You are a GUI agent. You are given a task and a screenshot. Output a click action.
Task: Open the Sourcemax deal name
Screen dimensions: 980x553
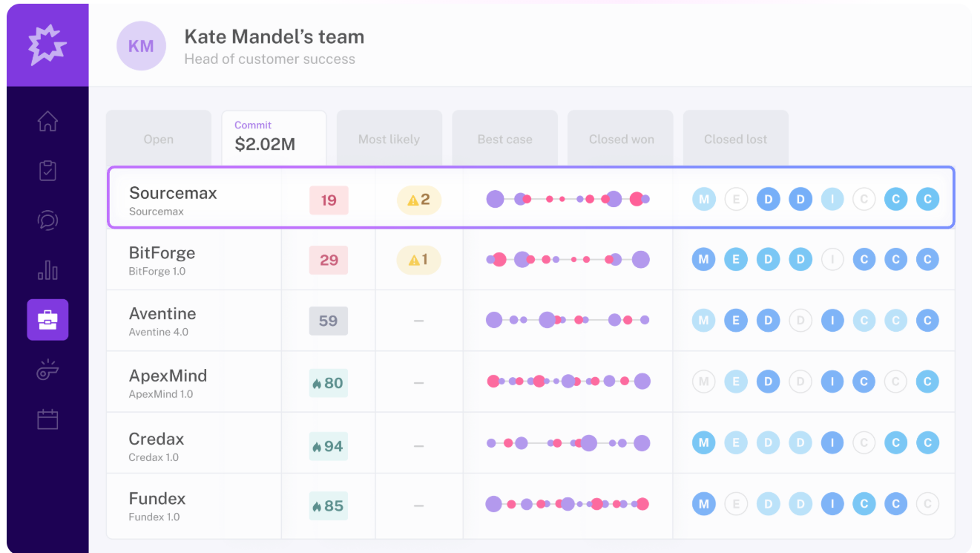(x=173, y=193)
